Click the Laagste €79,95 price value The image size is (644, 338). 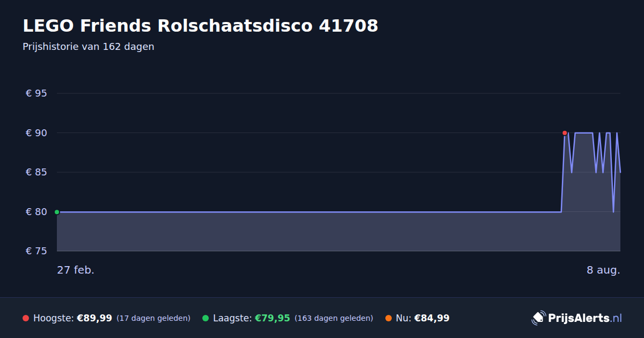pyautogui.click(x=272, y=318)
